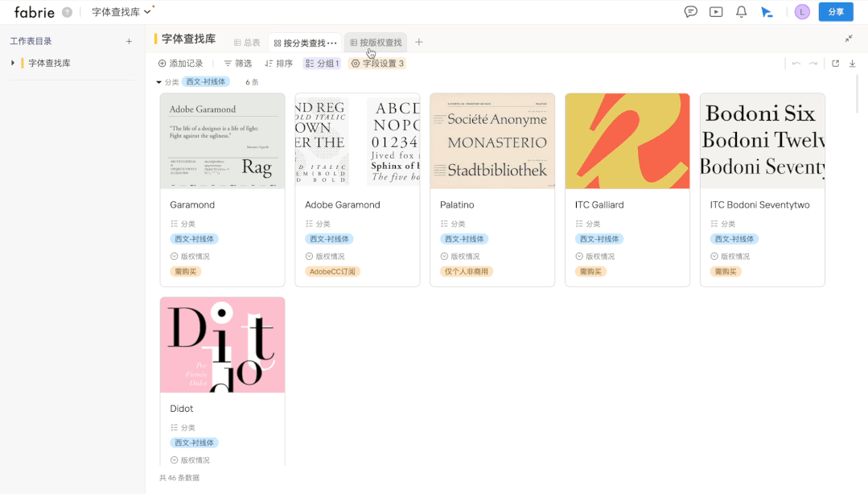Click the 仅个人非商用 tag

467,272
